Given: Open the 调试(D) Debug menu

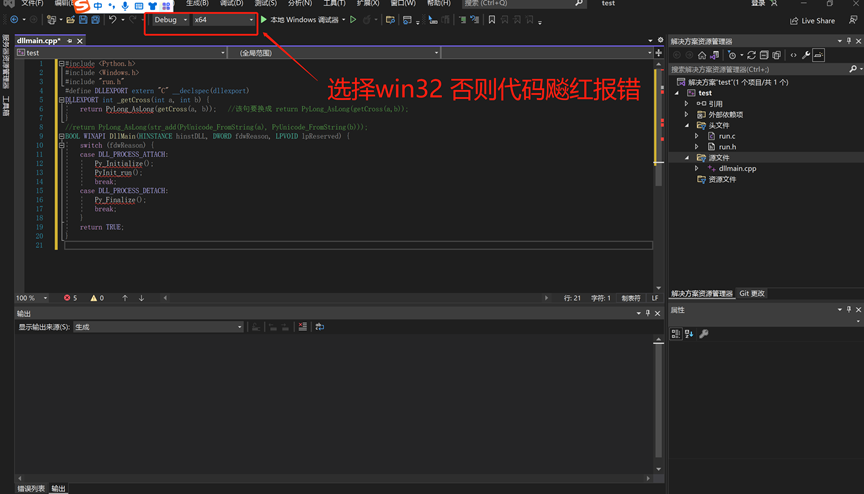Looking at the screenshot, I should click(x=231, y=3).
